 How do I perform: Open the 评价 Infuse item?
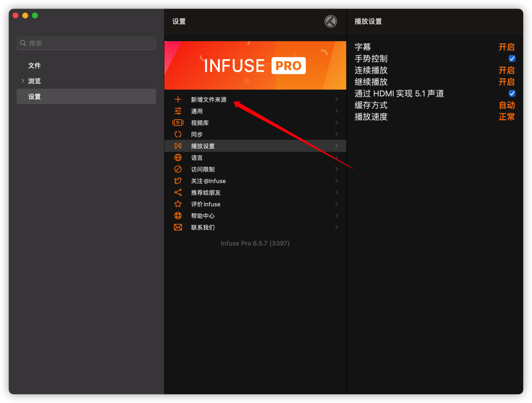click(255, 204)
